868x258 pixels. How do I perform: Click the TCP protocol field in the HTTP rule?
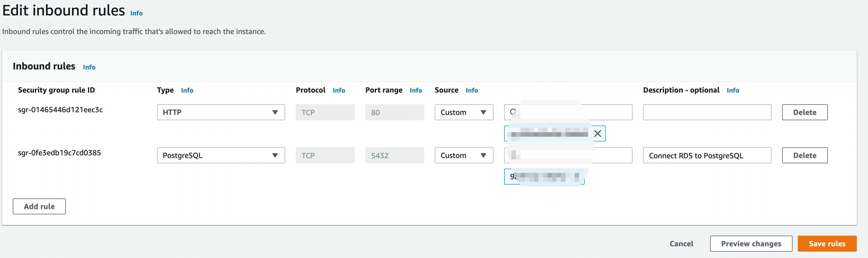[x=325, y=112]
